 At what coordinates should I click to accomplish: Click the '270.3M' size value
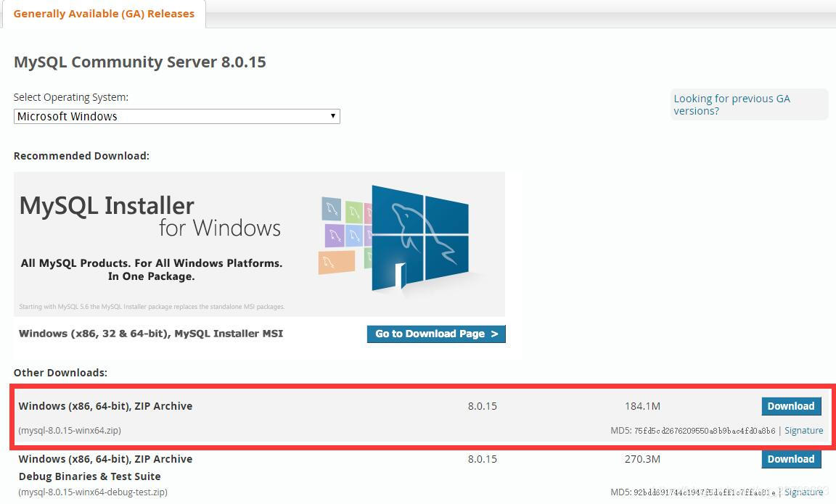(x=642, y=459)
